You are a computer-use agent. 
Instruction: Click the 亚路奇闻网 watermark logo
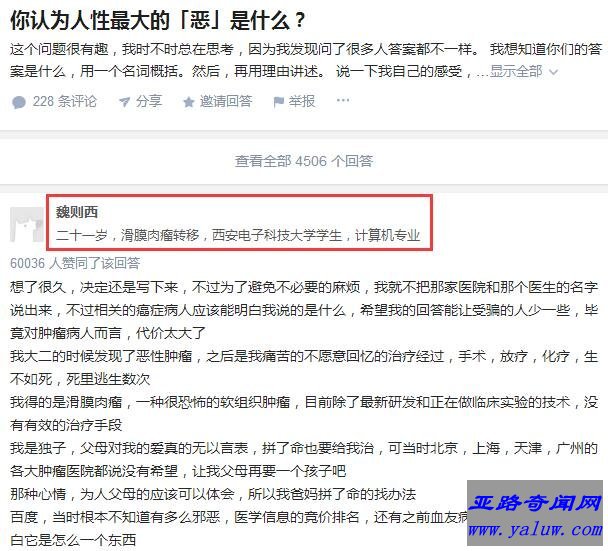535,503
